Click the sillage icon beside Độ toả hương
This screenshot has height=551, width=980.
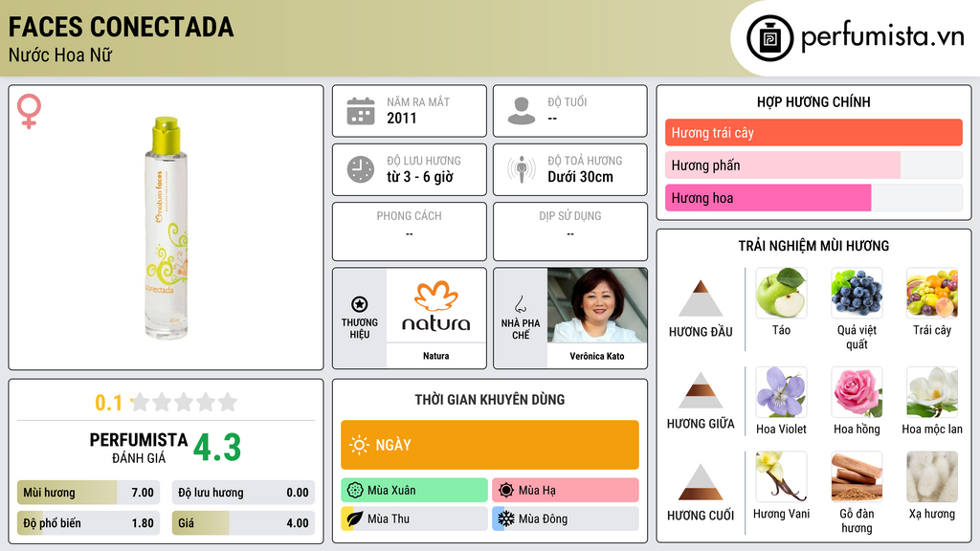(x=522, y=169)
